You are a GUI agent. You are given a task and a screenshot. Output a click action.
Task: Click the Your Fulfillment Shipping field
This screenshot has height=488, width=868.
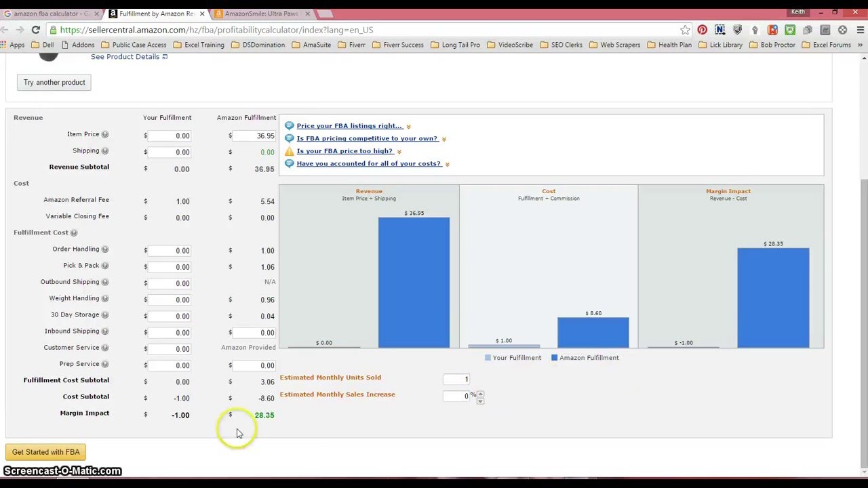coord(170,152)
